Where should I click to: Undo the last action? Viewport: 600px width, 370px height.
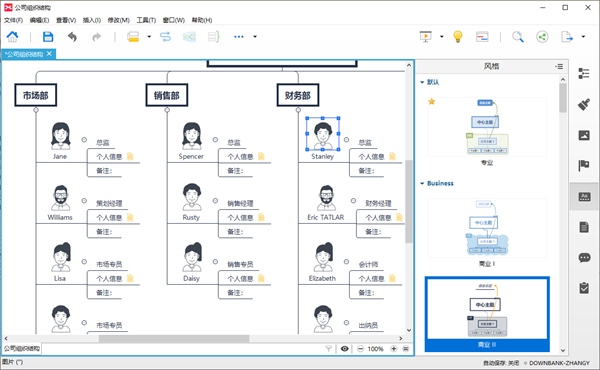click(72, 37)
